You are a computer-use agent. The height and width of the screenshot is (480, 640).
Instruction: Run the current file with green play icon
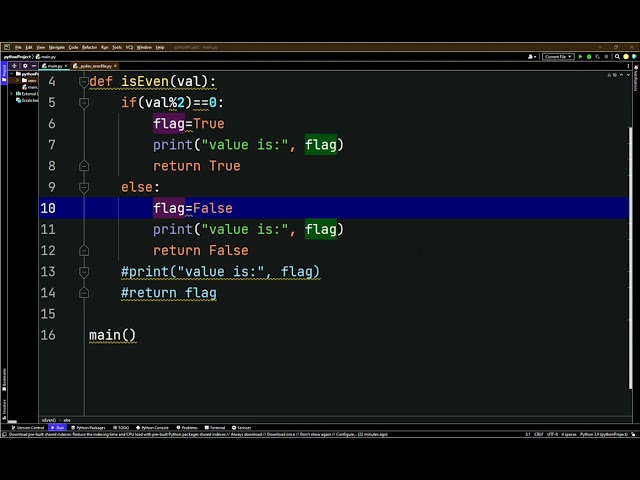(x=580, y=57)
